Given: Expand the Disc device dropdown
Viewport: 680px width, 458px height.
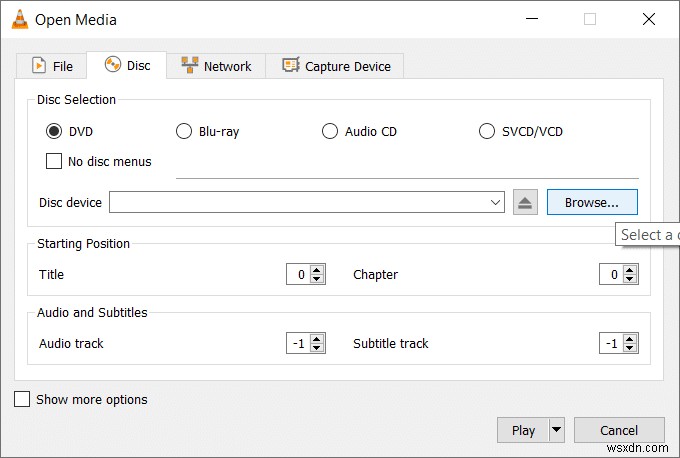Looking at the screenshot, I should coord(496,202).
